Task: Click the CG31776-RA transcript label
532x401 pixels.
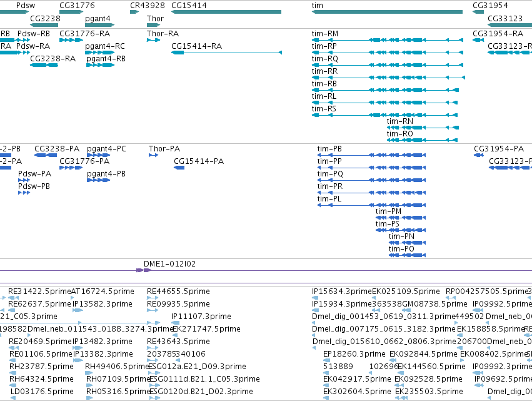Action: [x=84, y=34]
